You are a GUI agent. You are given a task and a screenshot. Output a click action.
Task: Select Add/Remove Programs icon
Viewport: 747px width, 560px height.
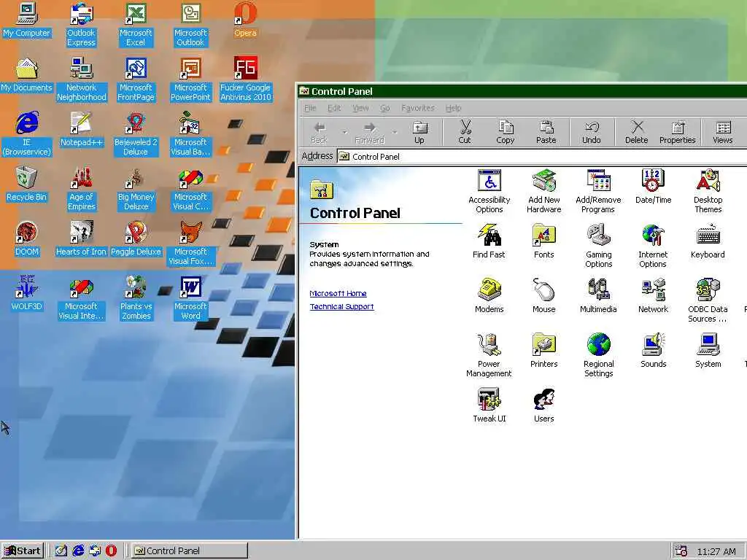598,191
